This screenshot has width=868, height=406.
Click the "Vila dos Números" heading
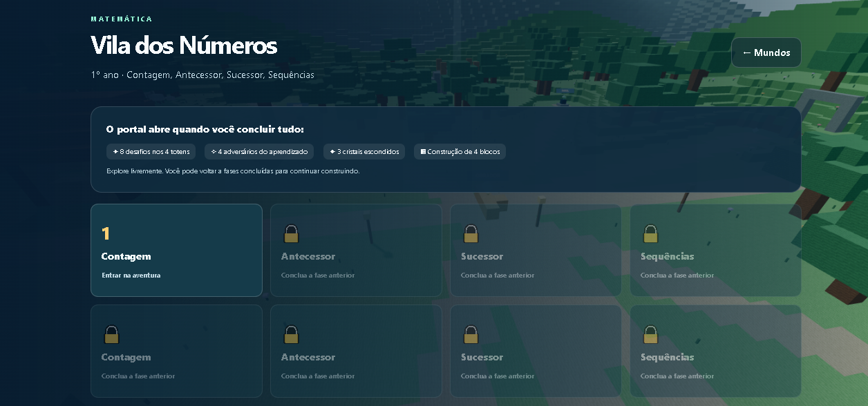pos(184,46)
